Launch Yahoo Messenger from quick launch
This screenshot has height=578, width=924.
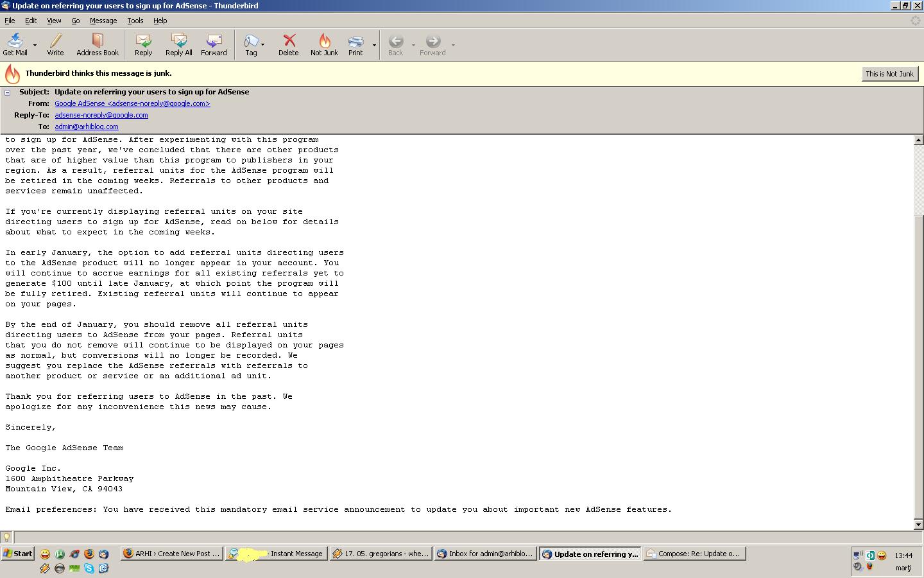(45, 554)
